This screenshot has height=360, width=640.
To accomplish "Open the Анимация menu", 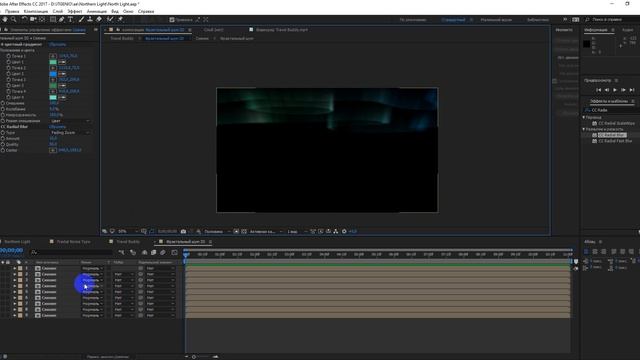I will [x=97, y=11].
